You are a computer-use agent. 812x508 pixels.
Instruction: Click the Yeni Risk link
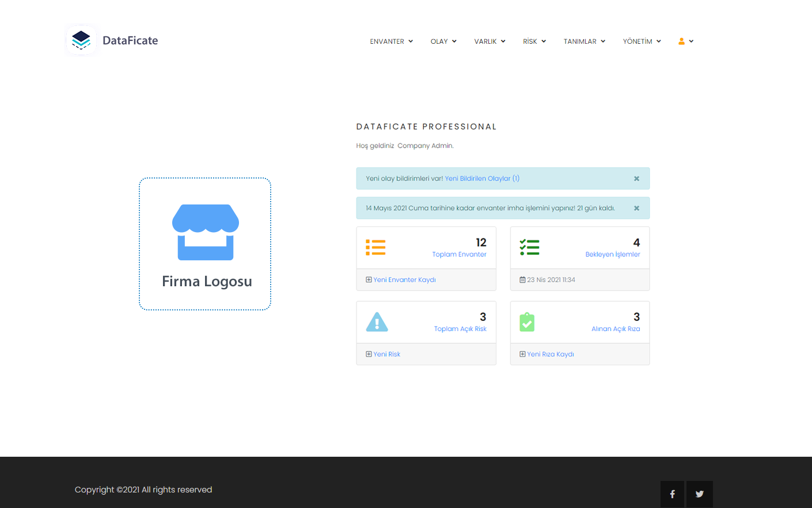pos(386,354)
